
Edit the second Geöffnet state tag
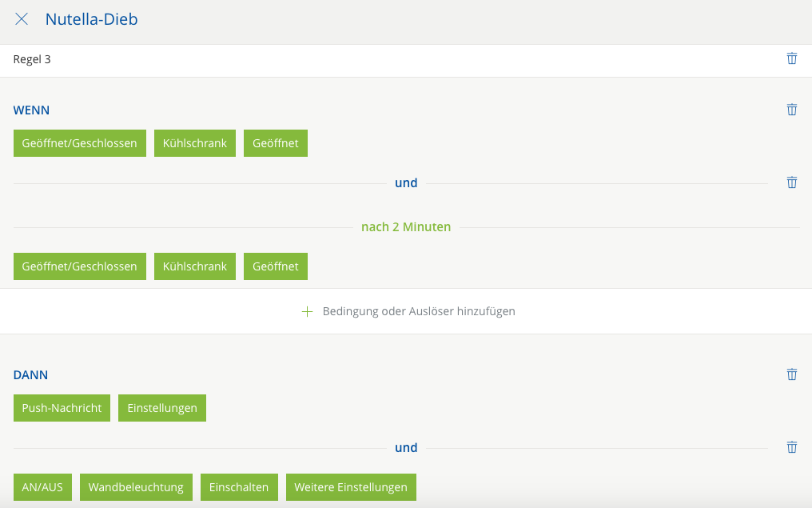click(276, 266)
